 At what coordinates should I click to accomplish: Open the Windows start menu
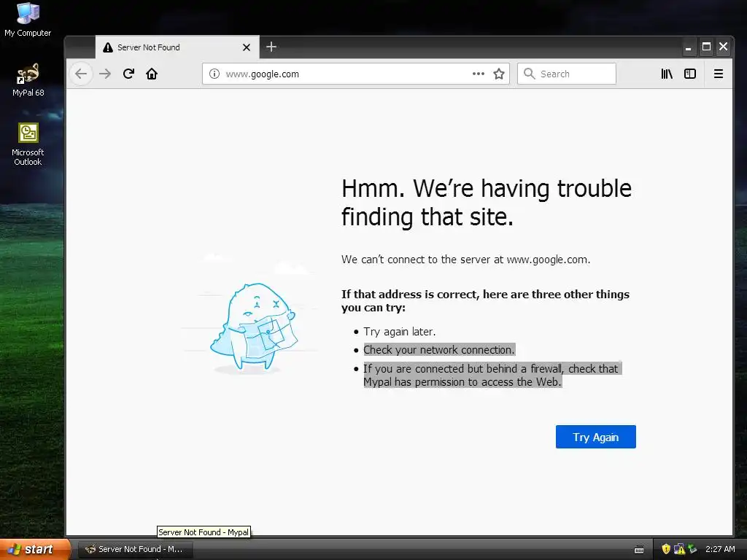[x=34, y=549]
